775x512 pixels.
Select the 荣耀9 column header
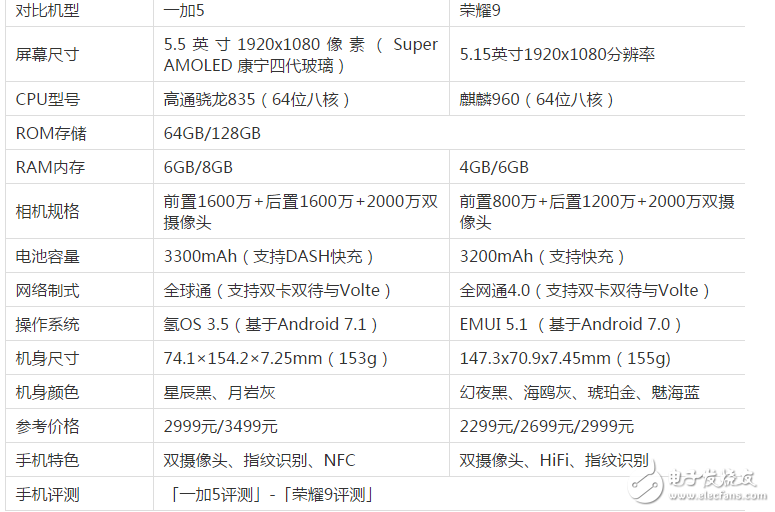[481, 11]
